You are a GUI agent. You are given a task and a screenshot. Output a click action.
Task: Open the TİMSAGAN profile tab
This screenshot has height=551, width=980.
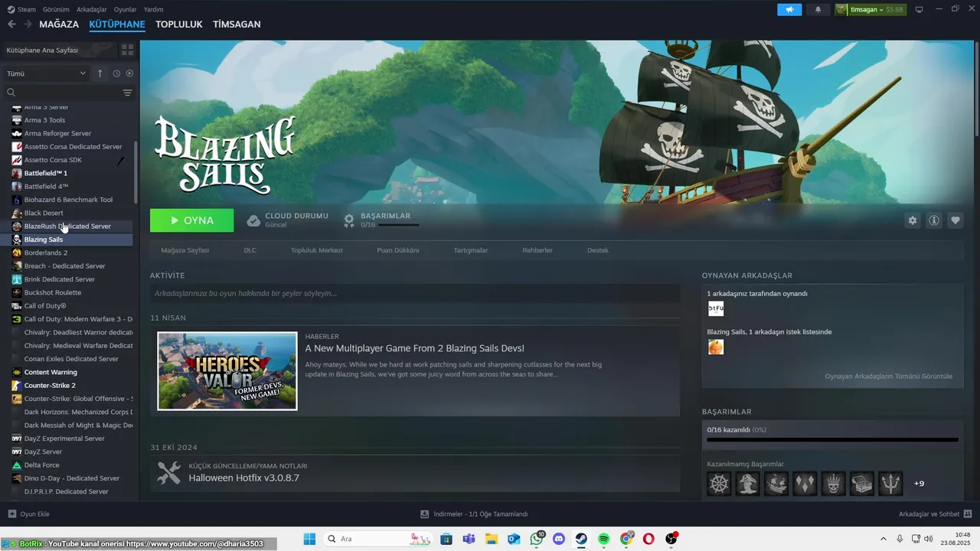(x=237, y=24)
